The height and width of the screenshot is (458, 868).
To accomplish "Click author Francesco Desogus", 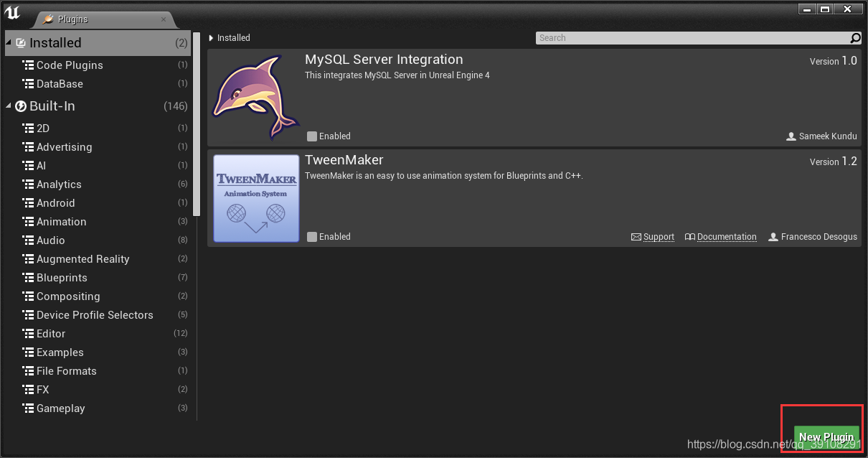I will [813, 237].
